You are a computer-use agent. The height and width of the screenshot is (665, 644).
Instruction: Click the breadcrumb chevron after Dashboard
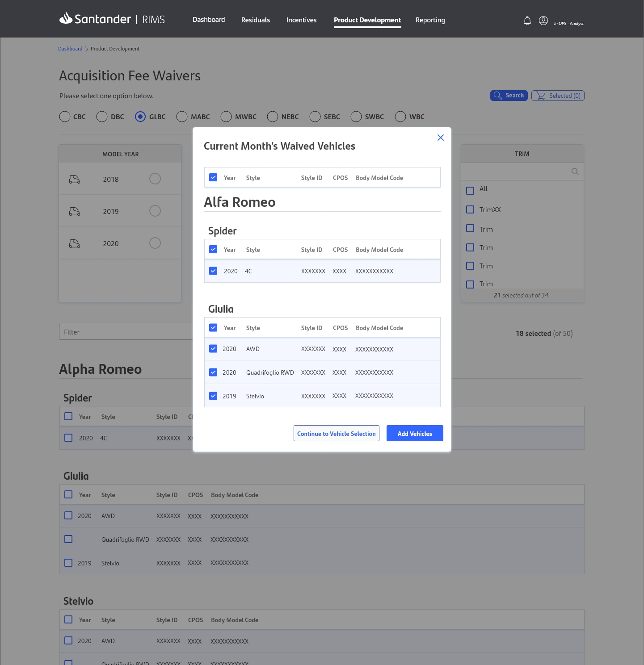coord(87,49)
